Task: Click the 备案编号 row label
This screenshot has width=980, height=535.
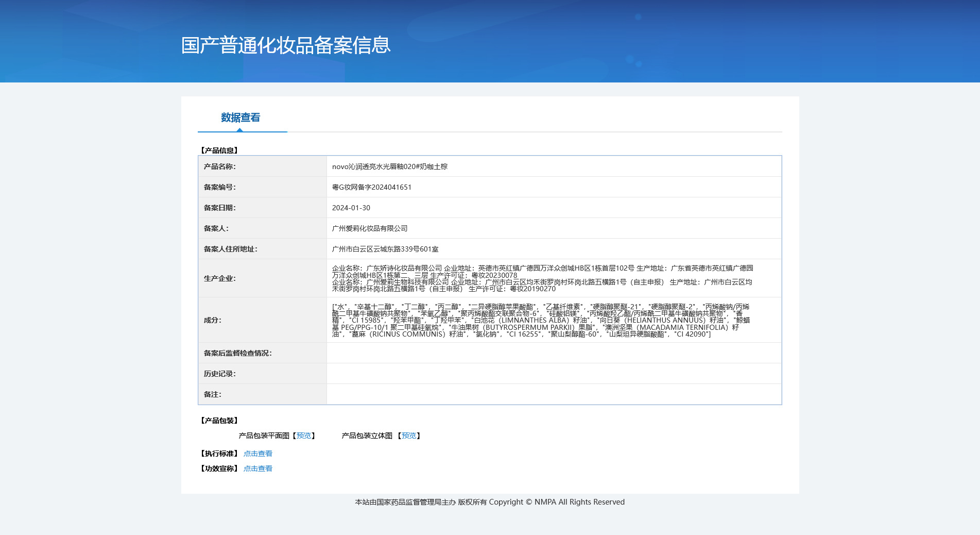Action: point(220,187)
